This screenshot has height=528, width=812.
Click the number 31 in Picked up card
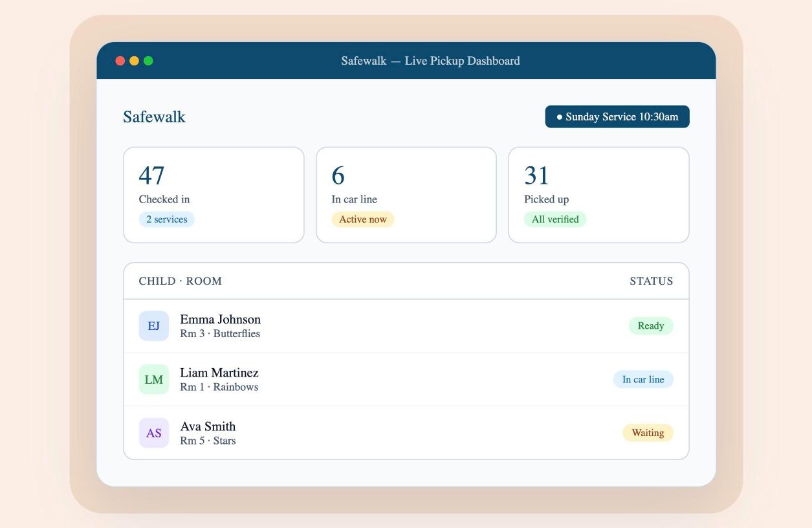[x=537, y=176]
